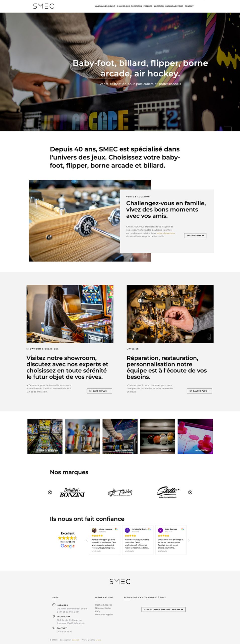Click Lire la suite on sabine rouviere review
240x644 pixels.
pos(96,551)
